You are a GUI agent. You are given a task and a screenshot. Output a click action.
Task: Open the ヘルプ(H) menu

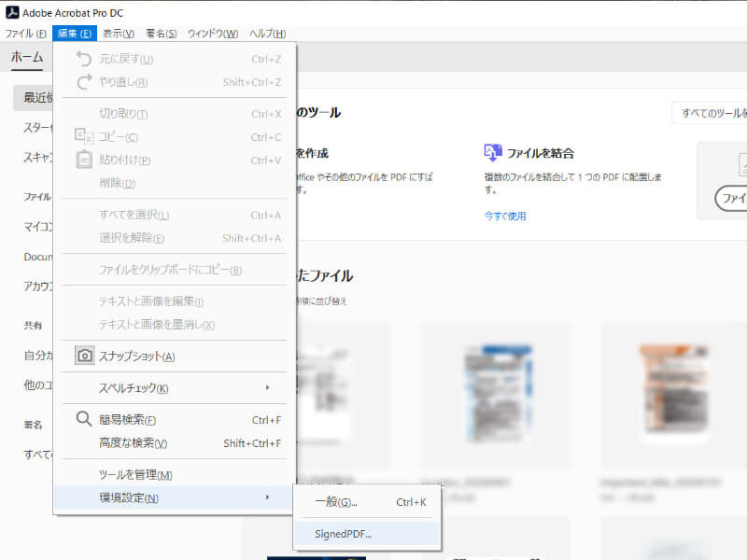click(x=267, y=34)
